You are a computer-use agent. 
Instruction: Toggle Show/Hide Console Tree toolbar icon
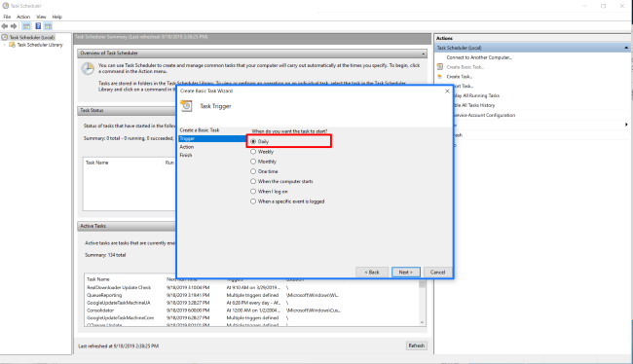26,26
